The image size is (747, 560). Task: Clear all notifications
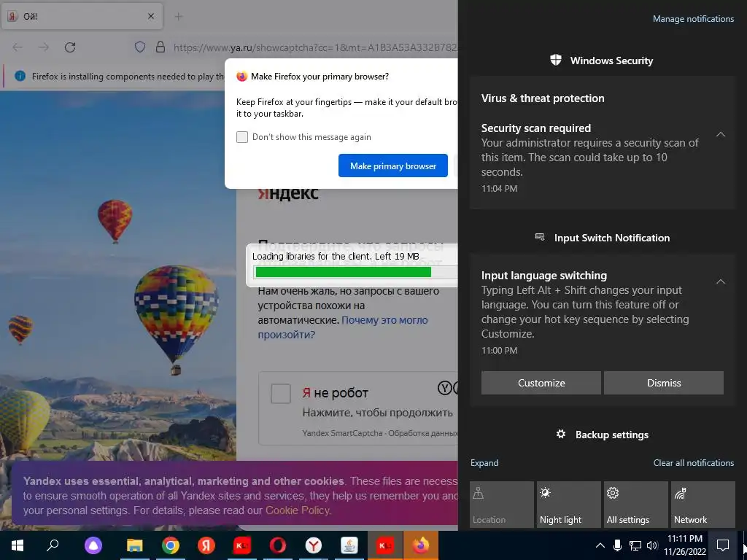point(694,463)
